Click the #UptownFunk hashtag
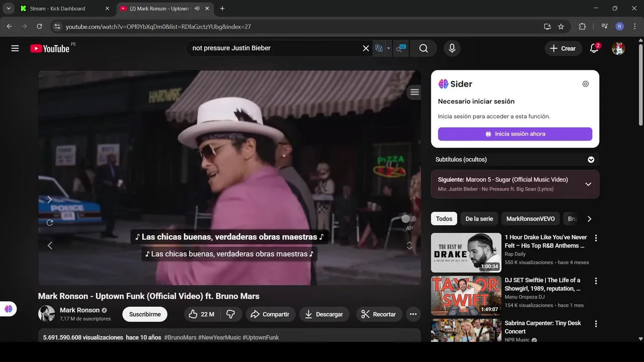The width and height of the screenshot is (644, 362). [x=261, y=337]
